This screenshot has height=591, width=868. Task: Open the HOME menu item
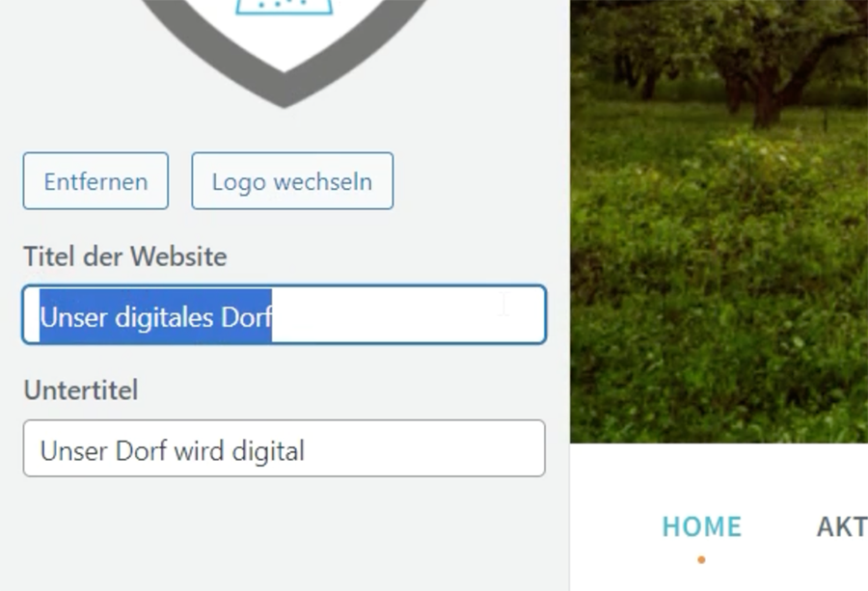(701, 526)
